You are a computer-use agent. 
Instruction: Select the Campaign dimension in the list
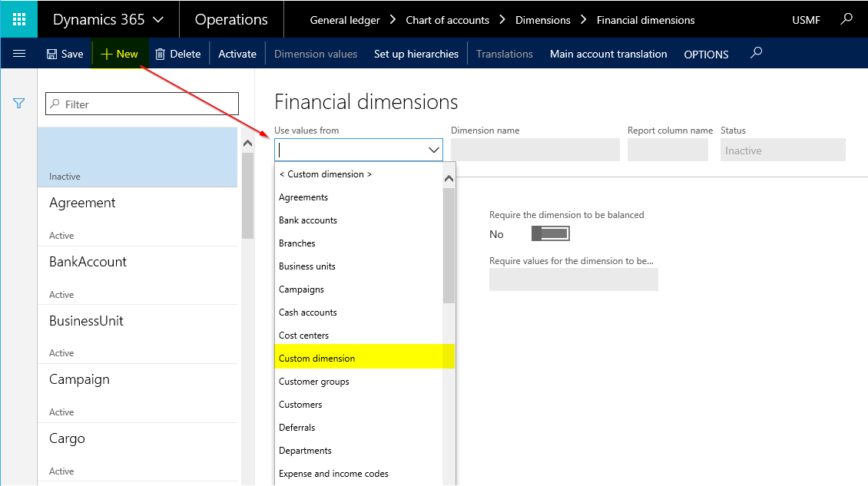(x=137, y=394)
